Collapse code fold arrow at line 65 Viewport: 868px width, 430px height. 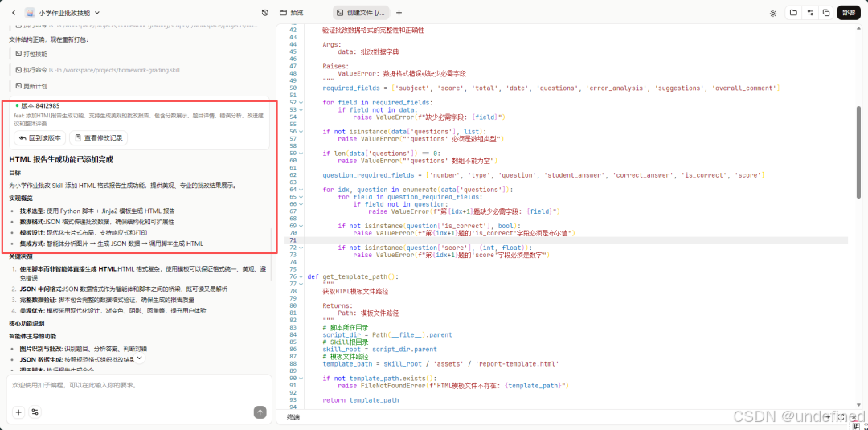click(x=301, y=196)
